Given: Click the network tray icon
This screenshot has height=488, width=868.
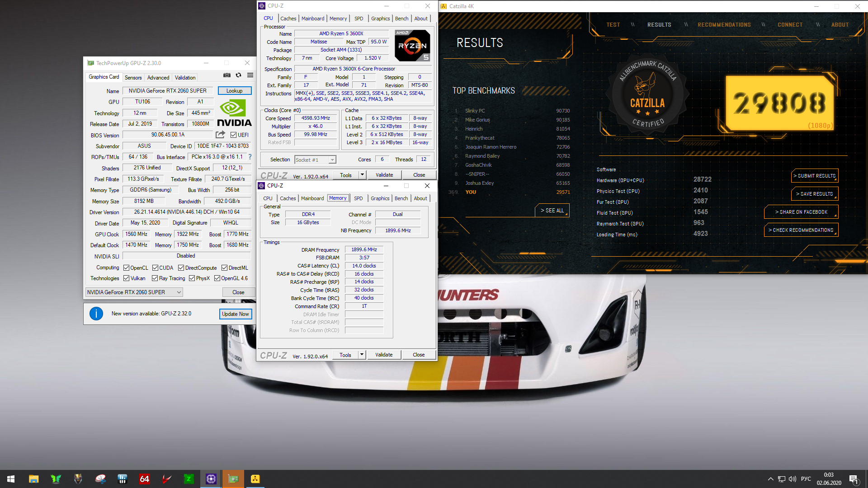Looking at the screenshot, I should (781, 479).
